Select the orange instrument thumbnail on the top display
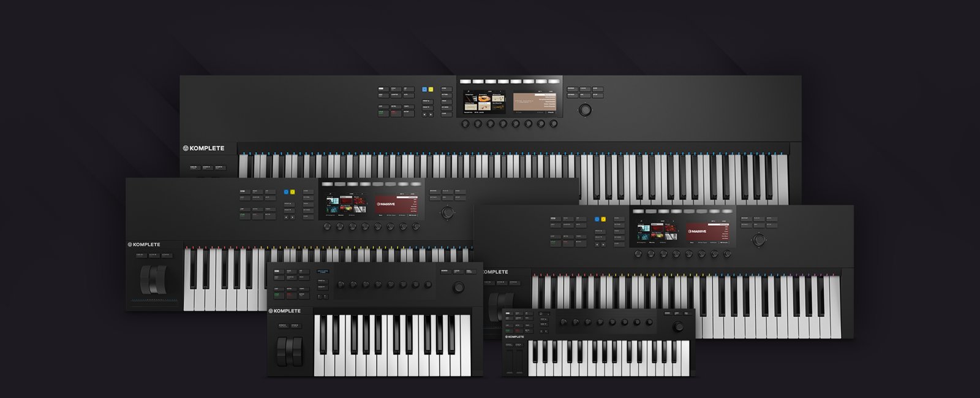 tap(484, 98)
